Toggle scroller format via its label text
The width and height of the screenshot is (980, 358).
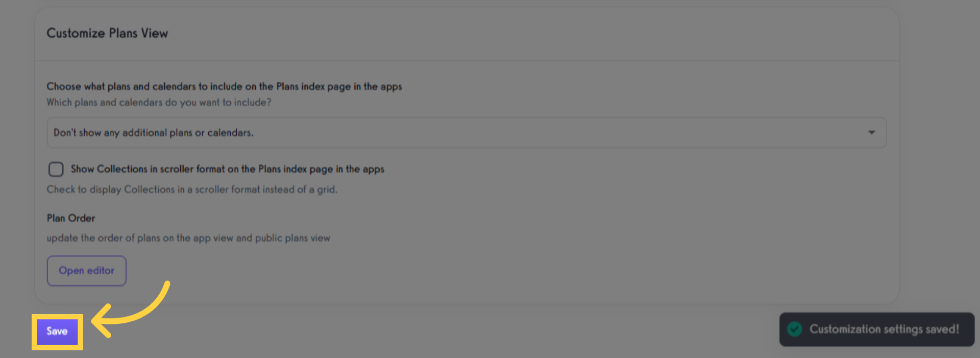pyautogui.click(x=227, y=169)
